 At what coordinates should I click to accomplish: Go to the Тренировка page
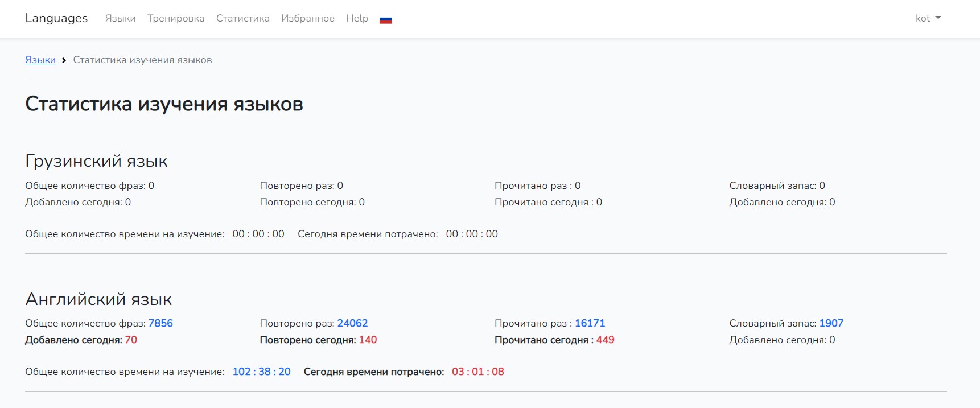click(x=176, y=18)
